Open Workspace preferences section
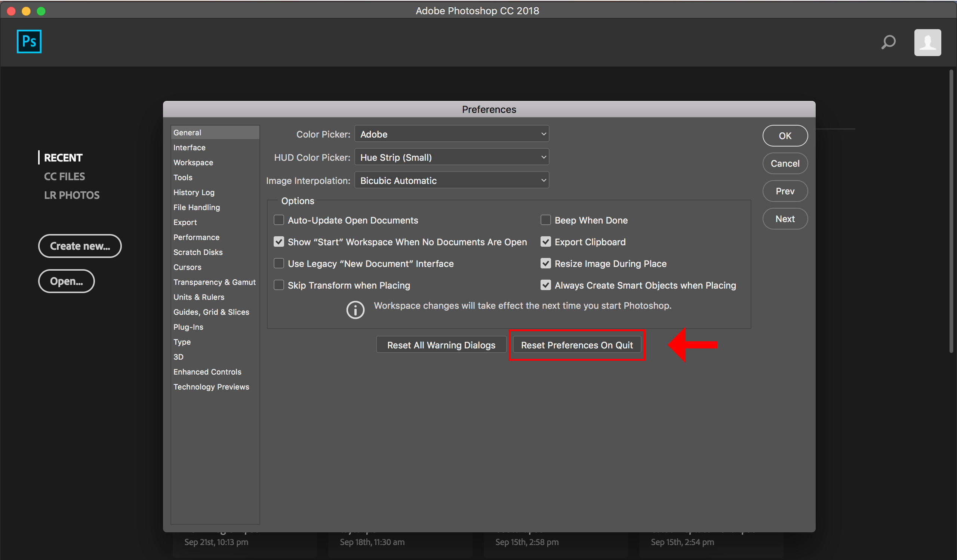 (215, 163)
